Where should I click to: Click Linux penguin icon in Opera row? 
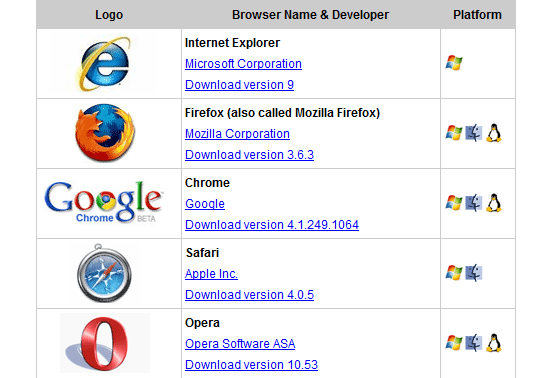coord(494,343)
